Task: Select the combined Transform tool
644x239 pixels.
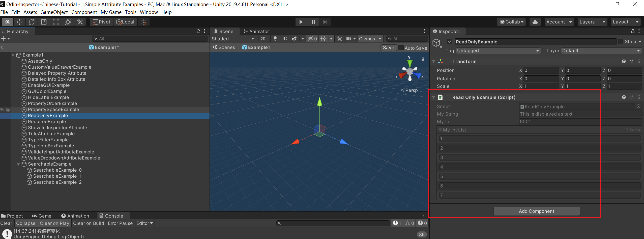Action: coord(68,22)
